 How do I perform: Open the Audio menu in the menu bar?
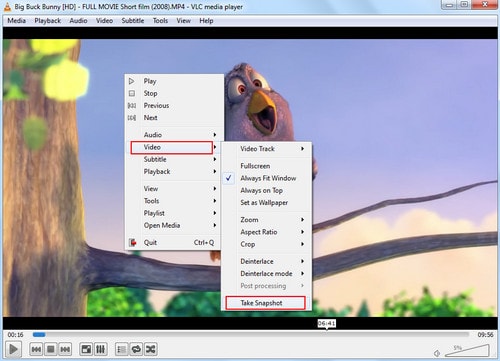point(78,21)
